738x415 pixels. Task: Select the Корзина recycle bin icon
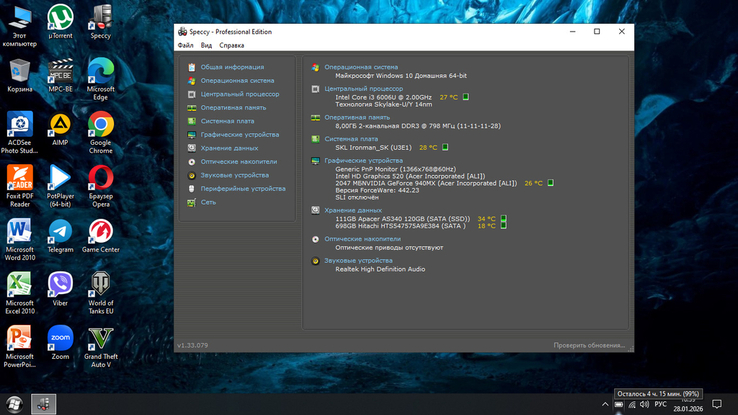pyautogui.click(x=19, y=75)
